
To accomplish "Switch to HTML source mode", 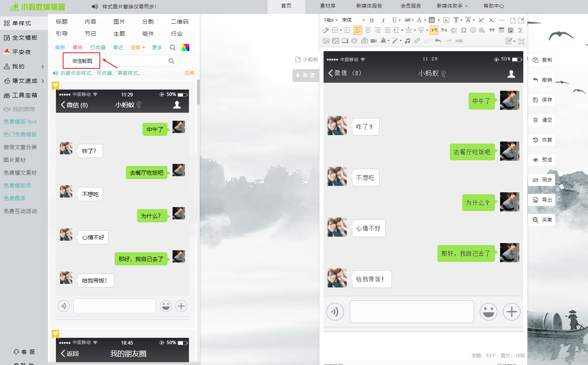I will [x=459, y=41].
